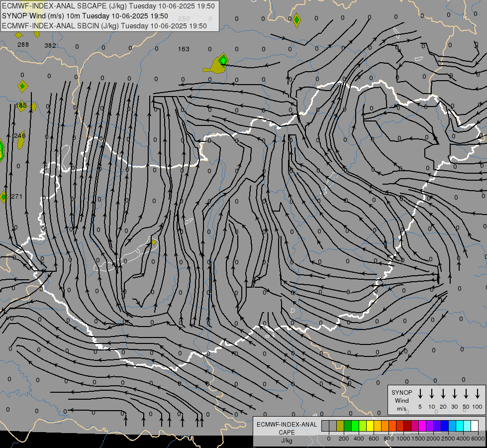487x448 pixels.
Task: Pick the lime yellow-green CAPE swatch
Action: tap(363, 426)
